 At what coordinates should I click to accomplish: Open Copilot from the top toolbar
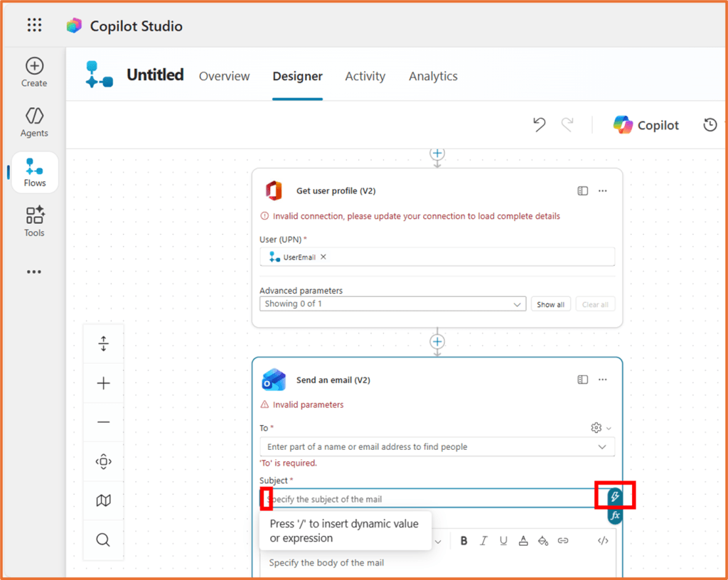pos(646,124)
